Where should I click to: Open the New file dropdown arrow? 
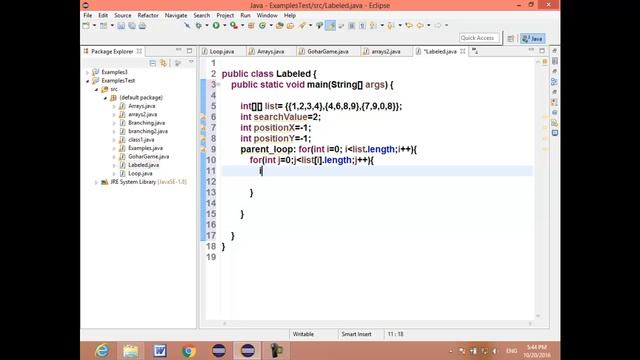tap(94, 26)
